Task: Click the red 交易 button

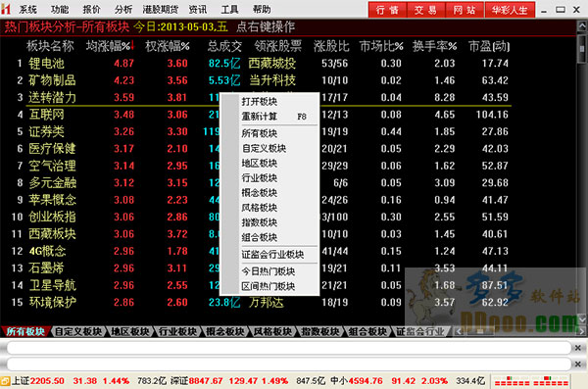Action: (425, 10)
